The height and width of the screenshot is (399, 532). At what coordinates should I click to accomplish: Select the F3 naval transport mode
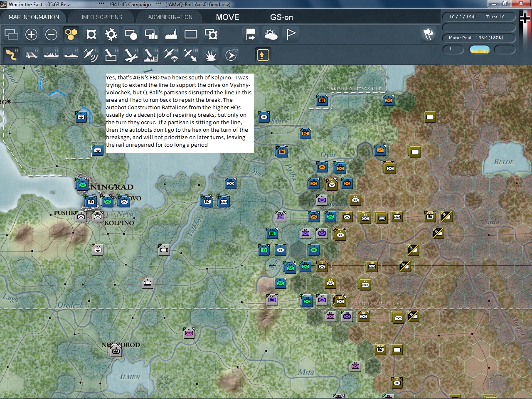[x=51, y=55]
